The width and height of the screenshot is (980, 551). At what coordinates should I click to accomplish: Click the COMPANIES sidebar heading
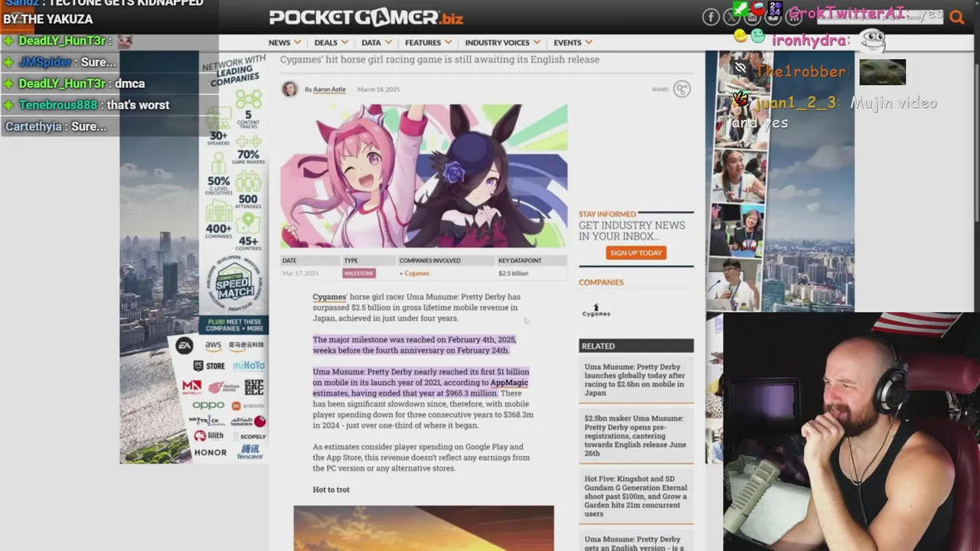pyautogui.click(x=601, y=282)
